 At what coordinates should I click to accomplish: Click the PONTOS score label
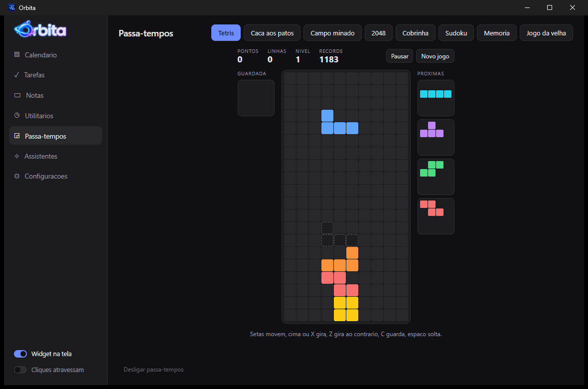pyautogui.click(x=248, y=51)
